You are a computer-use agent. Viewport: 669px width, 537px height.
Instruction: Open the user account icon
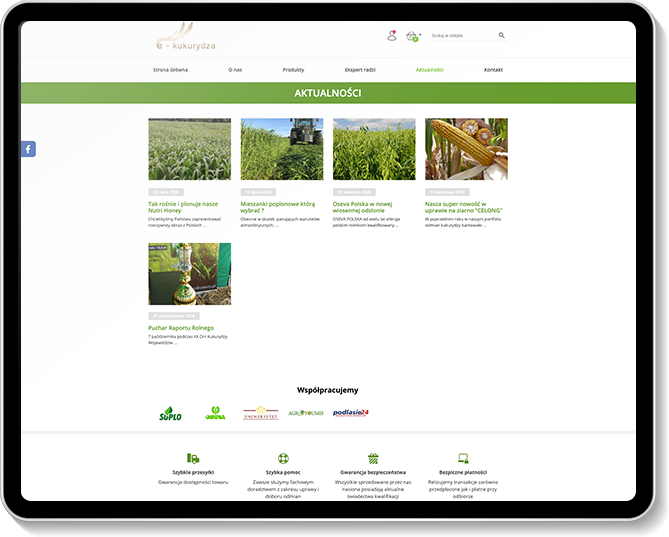tap(391, 36)
